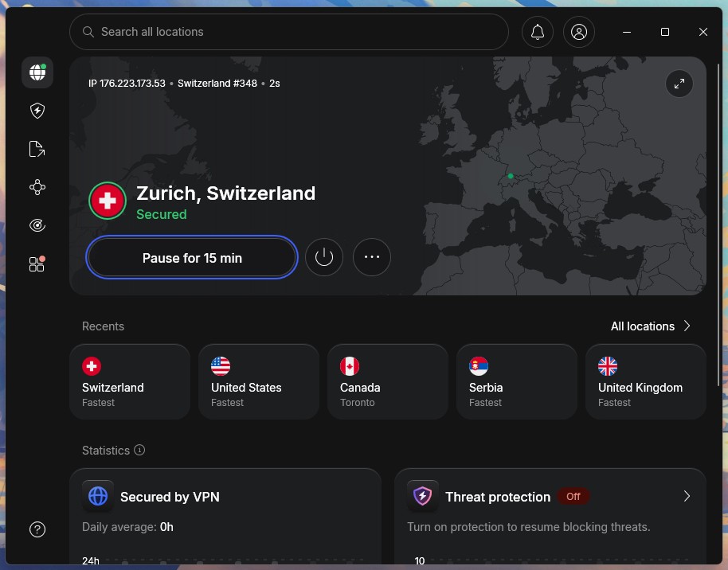The width and height of the screenshot is (728, 570).
Task: Open the file sharing sidebar icon
Action: click(x=37, y=149)
